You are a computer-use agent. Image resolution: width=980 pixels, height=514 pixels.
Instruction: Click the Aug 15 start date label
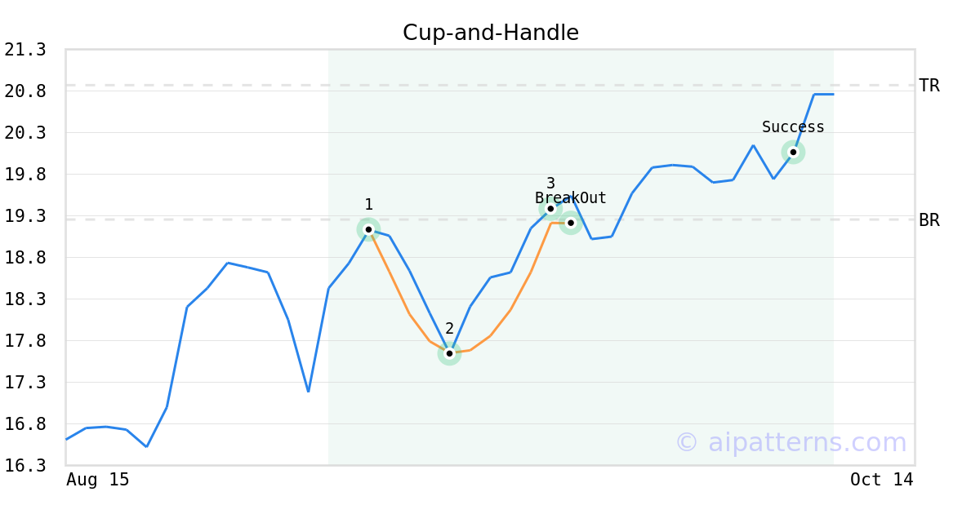click(97, 480)
